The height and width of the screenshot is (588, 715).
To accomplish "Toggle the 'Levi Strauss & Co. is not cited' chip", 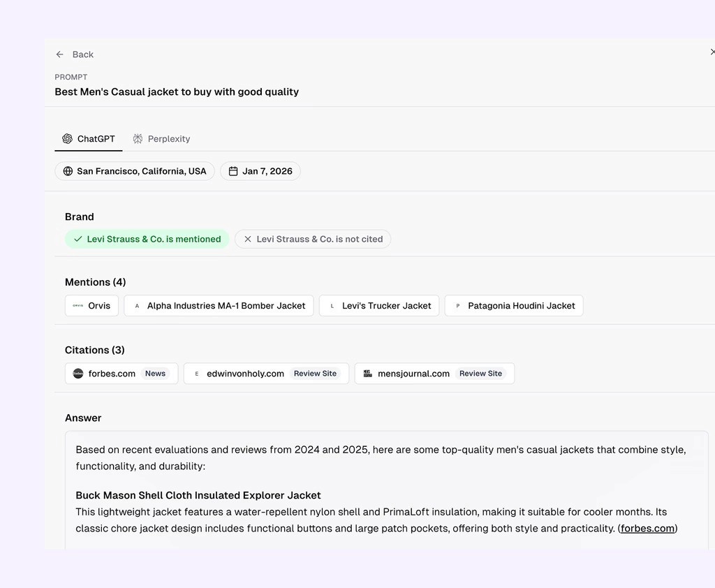I will click(312, 239).
